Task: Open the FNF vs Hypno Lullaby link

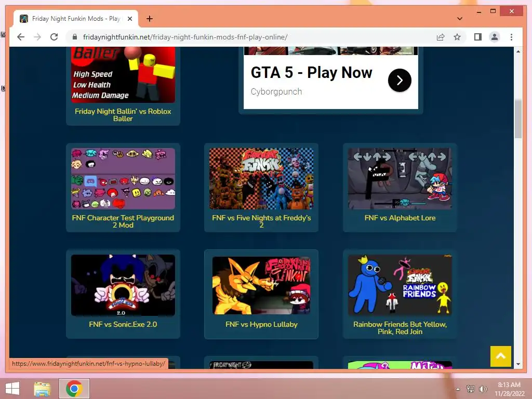Action: coord(261,324)
